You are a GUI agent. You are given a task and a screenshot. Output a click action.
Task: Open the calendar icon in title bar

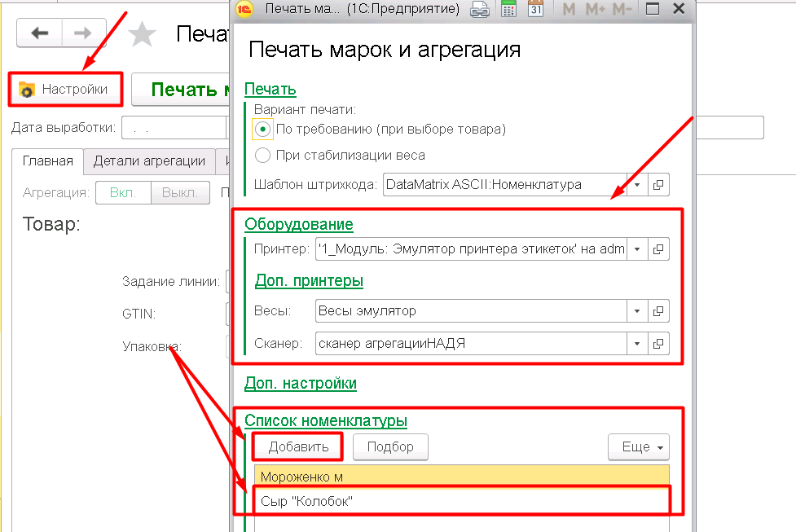(535, 10)
